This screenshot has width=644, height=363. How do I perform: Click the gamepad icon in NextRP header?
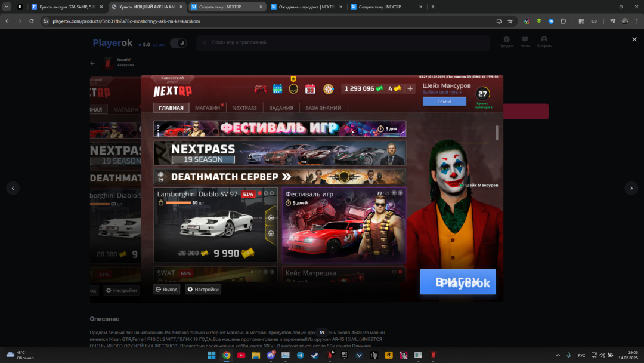261,89
